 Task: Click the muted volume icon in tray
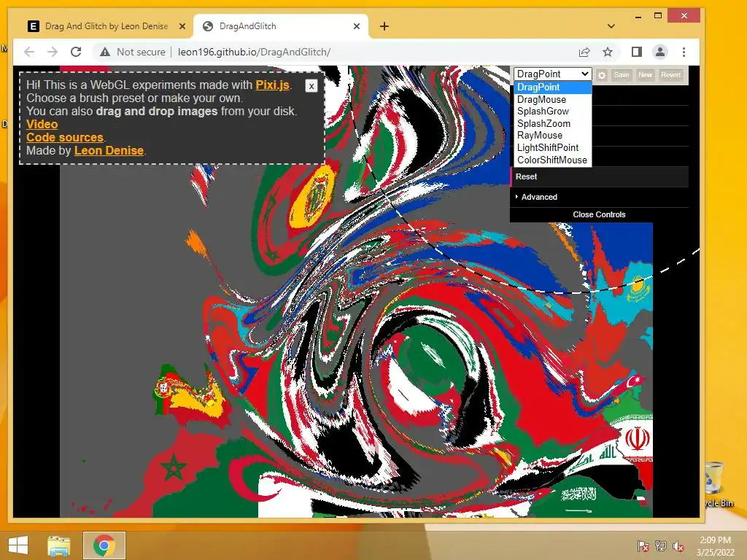click(x=678, y=546)
